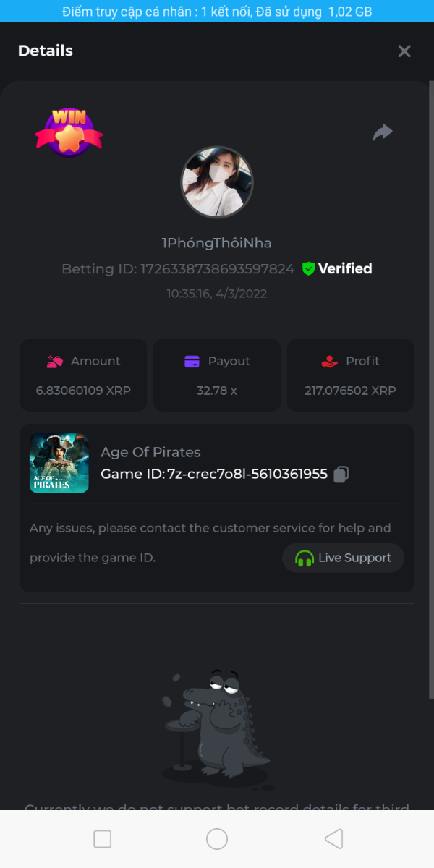
Task: Copy the Game ID
Action: point(341,474)
